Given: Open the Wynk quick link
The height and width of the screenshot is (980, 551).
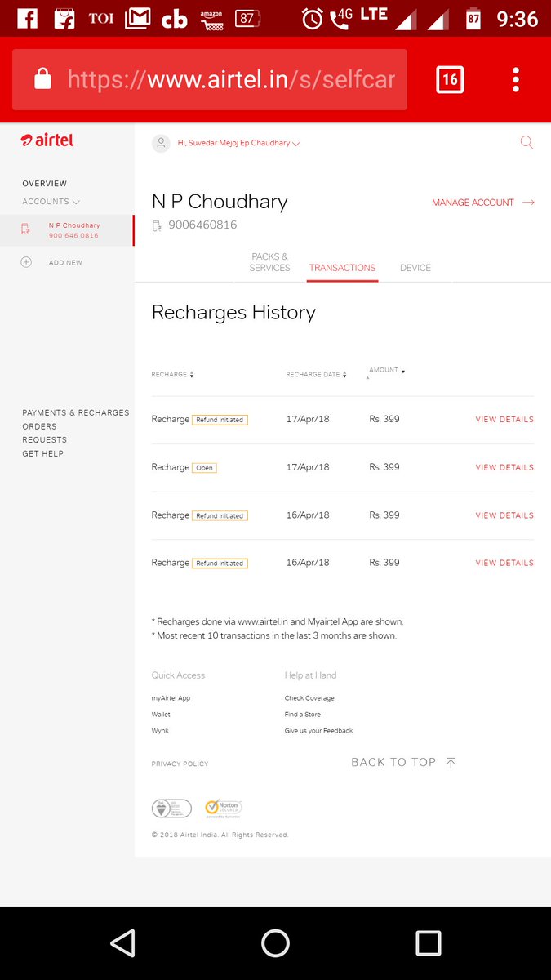Looking at the screenshot, I should coord(160,730).
